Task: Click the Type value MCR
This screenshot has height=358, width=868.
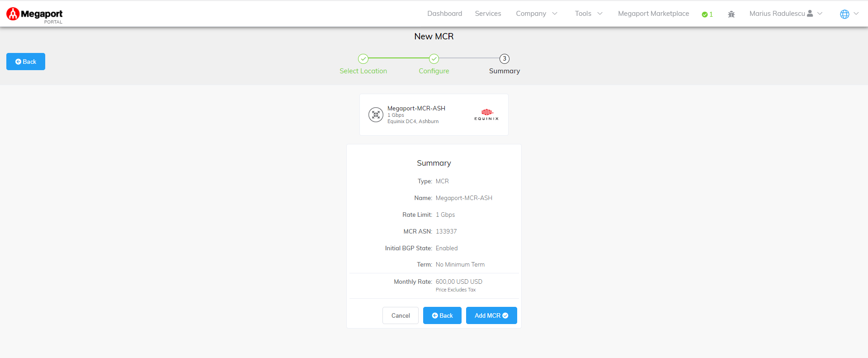Action: click(442, 181)
